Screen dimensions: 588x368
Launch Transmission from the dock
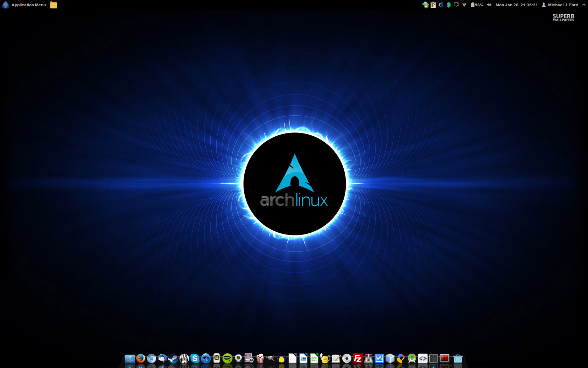coord(369,359)
